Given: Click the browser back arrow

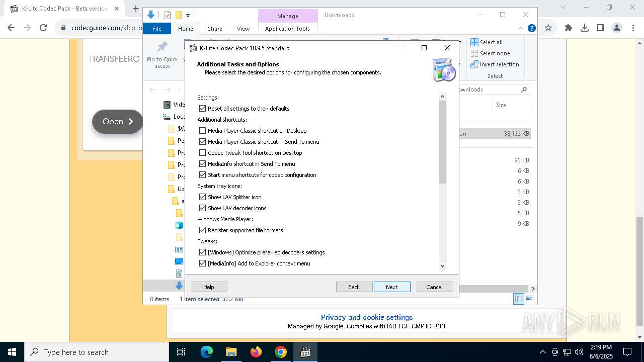Looking at the screenshot, I should pyautogui.click(x=12, y=28).
